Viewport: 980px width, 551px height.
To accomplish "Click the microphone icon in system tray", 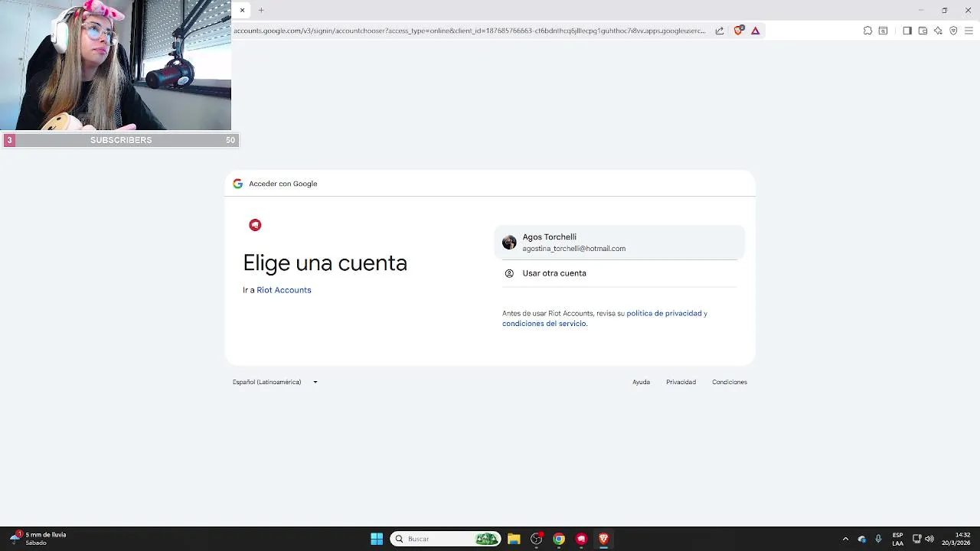I will (x=878, y=539).
